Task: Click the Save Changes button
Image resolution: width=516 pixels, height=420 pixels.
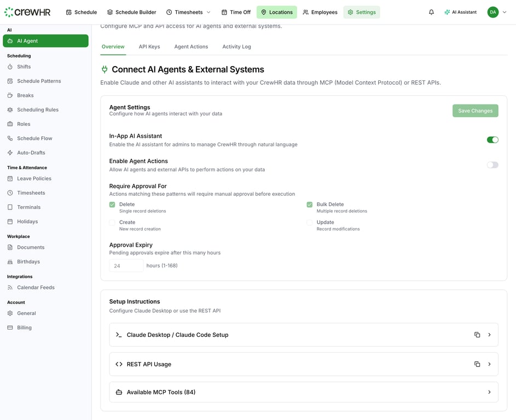Action: (475, 110)
